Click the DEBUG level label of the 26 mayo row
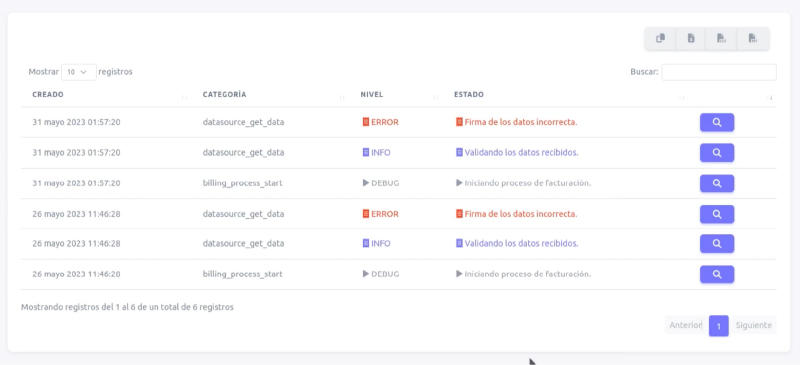 click(x=381, y=274)
